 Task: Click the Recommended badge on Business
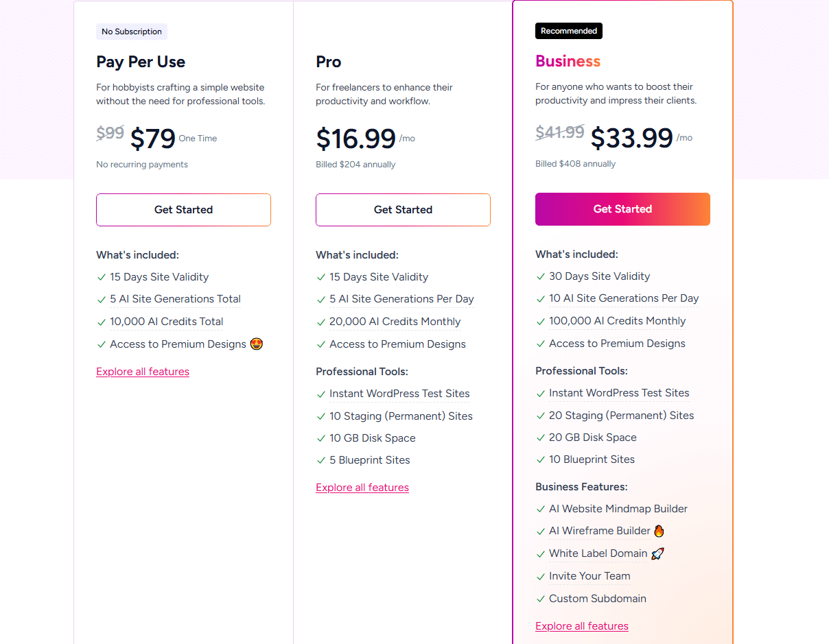pyautogui.click(x=569, y=31)
